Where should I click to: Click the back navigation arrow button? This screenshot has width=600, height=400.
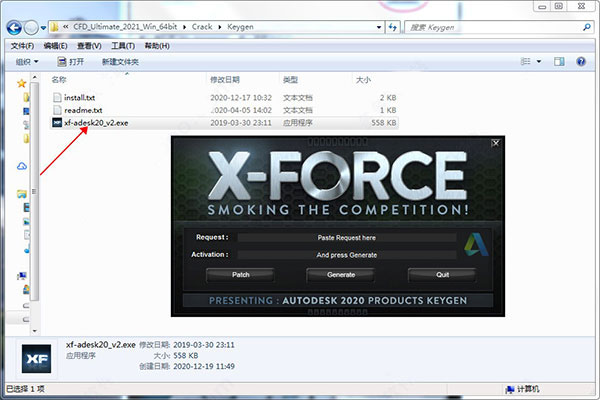pos(13,28)
